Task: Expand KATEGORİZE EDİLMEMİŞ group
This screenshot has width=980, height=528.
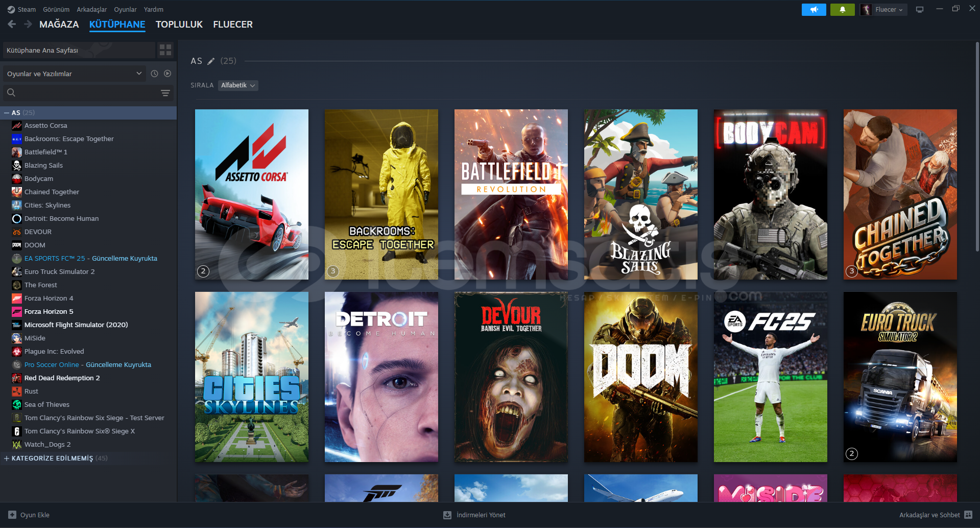Action: [x=7, y=458]
